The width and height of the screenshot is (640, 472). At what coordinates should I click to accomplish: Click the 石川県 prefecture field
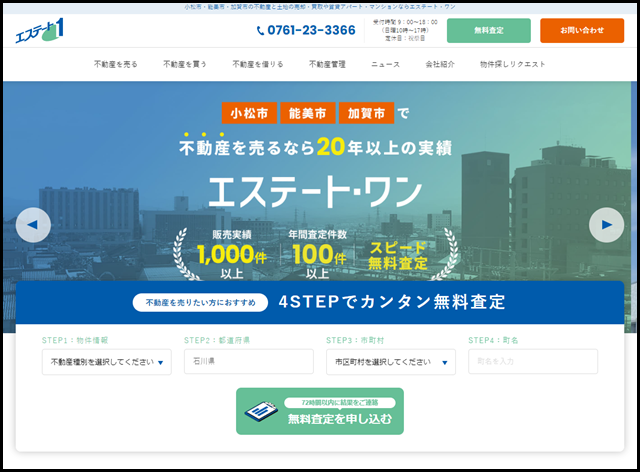[249, 361]
